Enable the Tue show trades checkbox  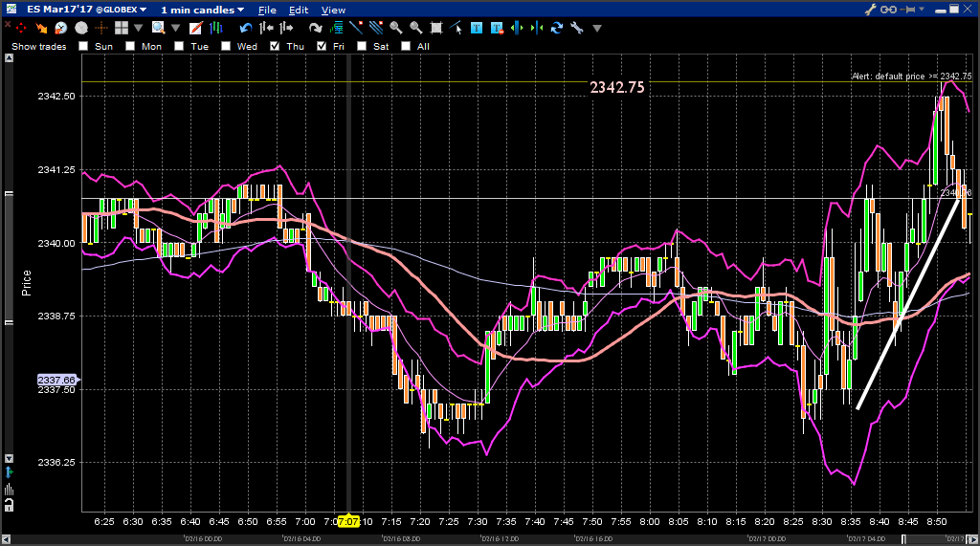coord(179,46)
